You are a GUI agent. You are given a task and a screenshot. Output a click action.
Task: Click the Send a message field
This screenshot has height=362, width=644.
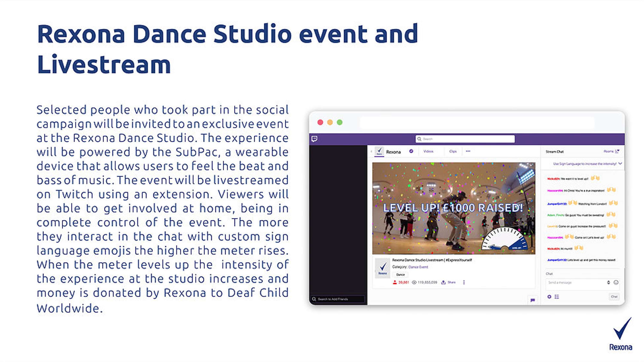(583, 284)
